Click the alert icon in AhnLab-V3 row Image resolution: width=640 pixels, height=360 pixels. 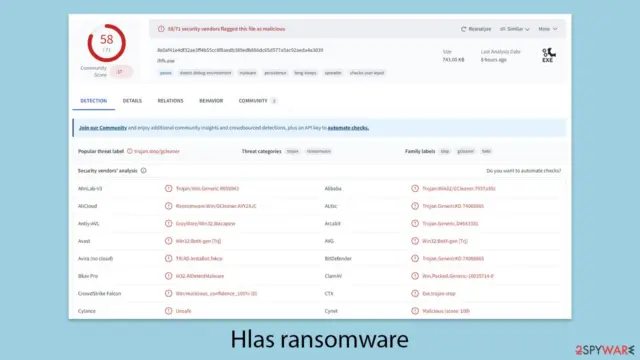coord(168,189)
